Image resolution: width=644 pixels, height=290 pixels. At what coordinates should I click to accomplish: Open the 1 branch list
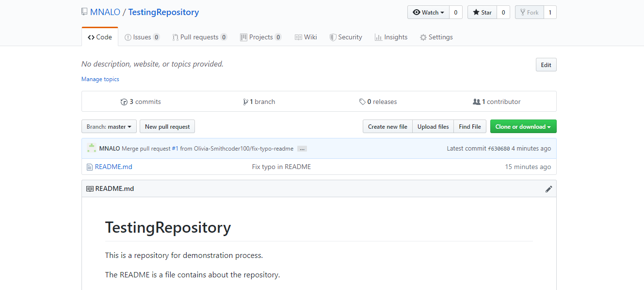pos(259,102)
